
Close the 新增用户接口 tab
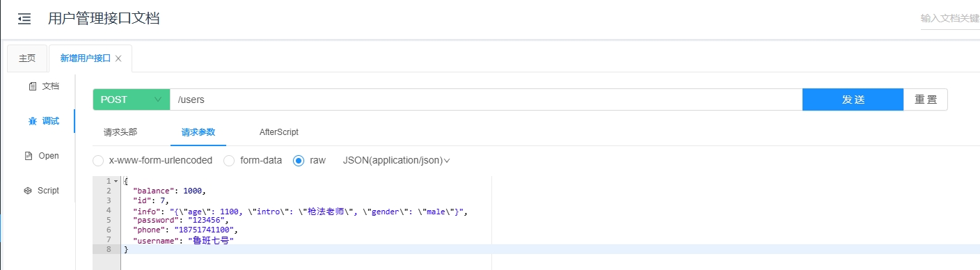click(x=118, y=58)
